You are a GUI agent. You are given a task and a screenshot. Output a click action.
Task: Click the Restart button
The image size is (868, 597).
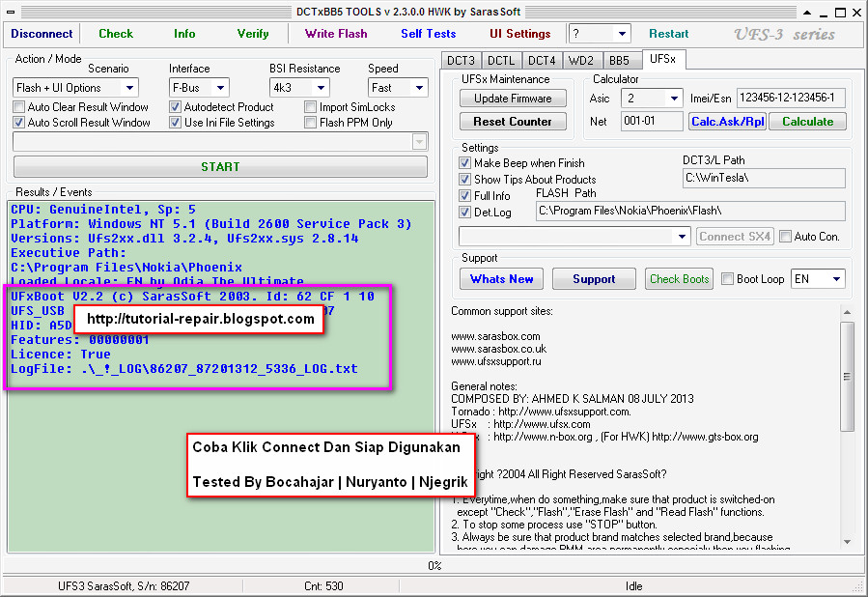[669, 34]
